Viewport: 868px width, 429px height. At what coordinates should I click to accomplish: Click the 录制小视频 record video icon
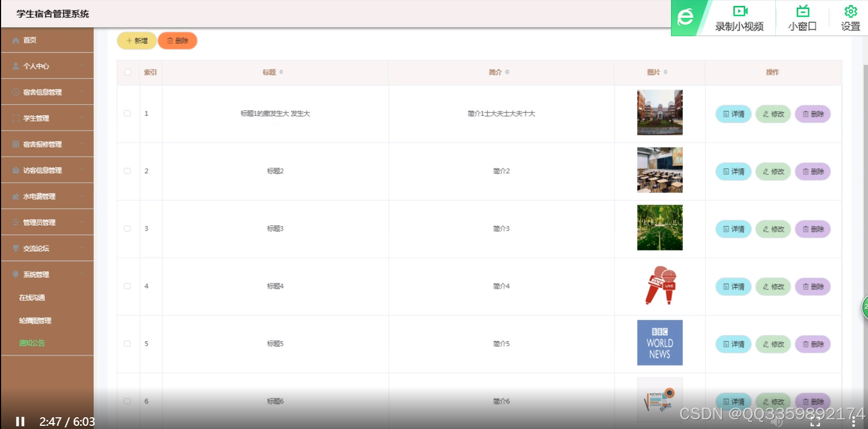[x=740, y=11]
